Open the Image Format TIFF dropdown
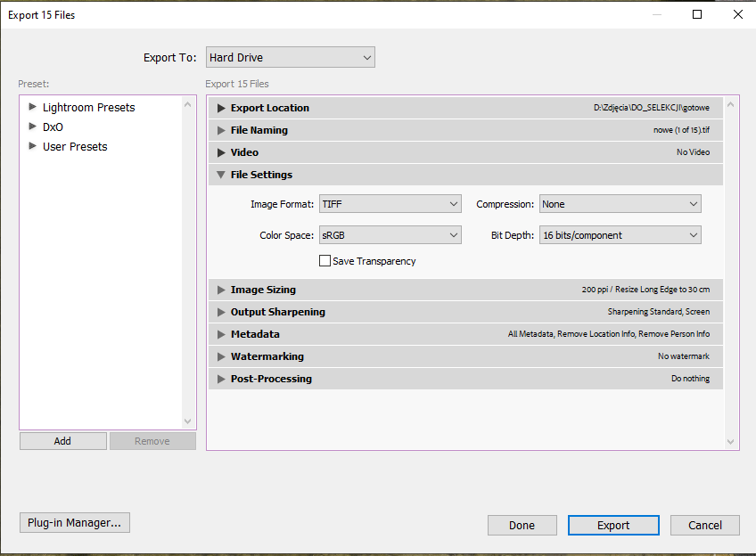The width and height of the screenshot is (756, 556). (390, 204)
